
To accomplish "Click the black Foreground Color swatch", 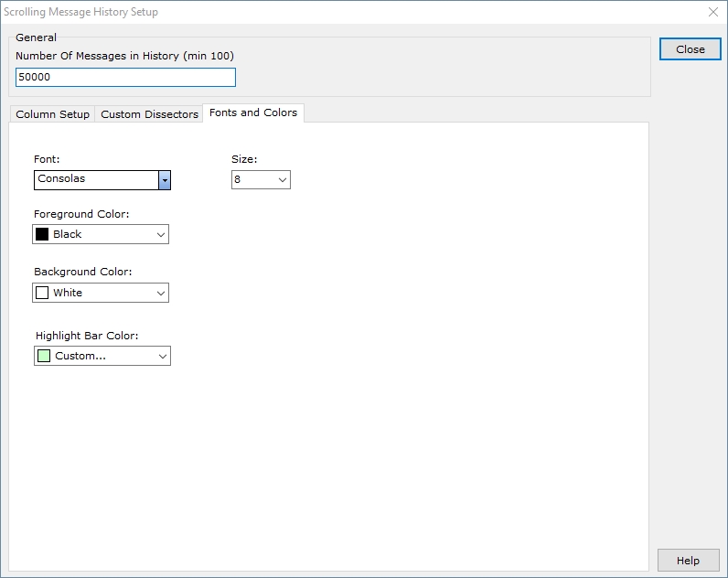I will (42, 234).
